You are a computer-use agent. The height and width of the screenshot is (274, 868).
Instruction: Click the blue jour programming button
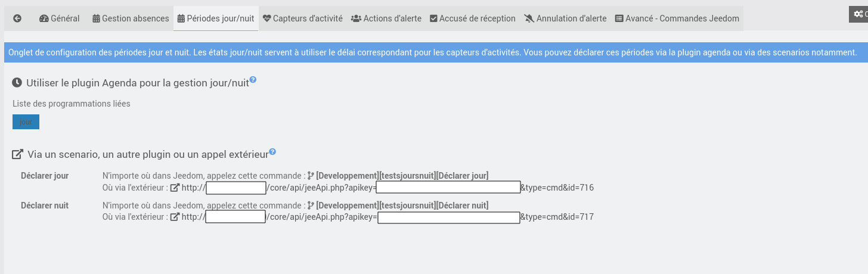click(x=26, y=122)
